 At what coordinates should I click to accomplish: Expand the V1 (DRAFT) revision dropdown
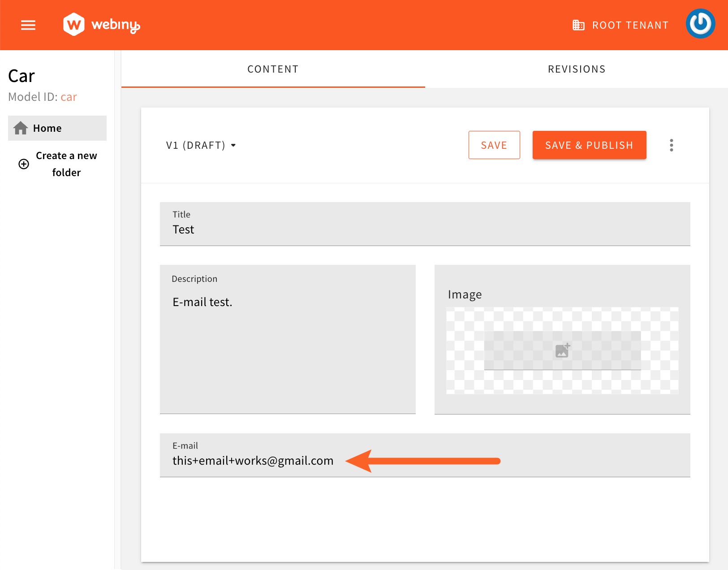201,145
